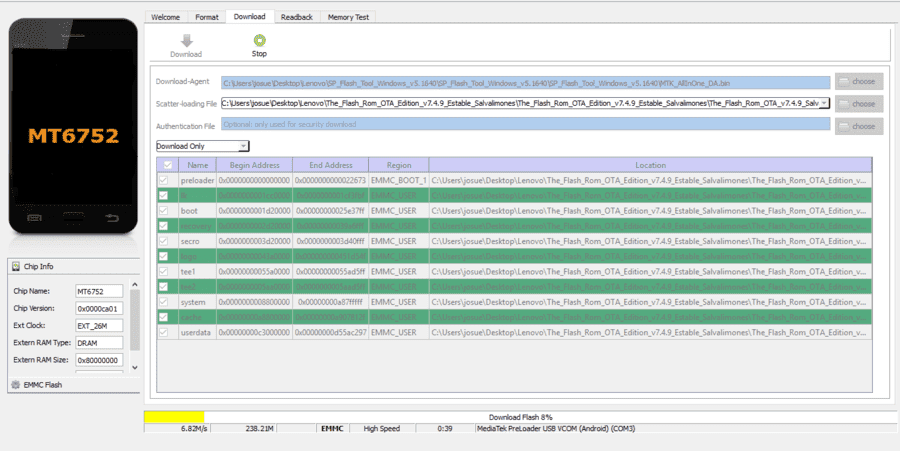This screenshot has height=451, width=900.
Task: Click the Ext Clock field EXT_26M
Action: click(x=99, y=326)
